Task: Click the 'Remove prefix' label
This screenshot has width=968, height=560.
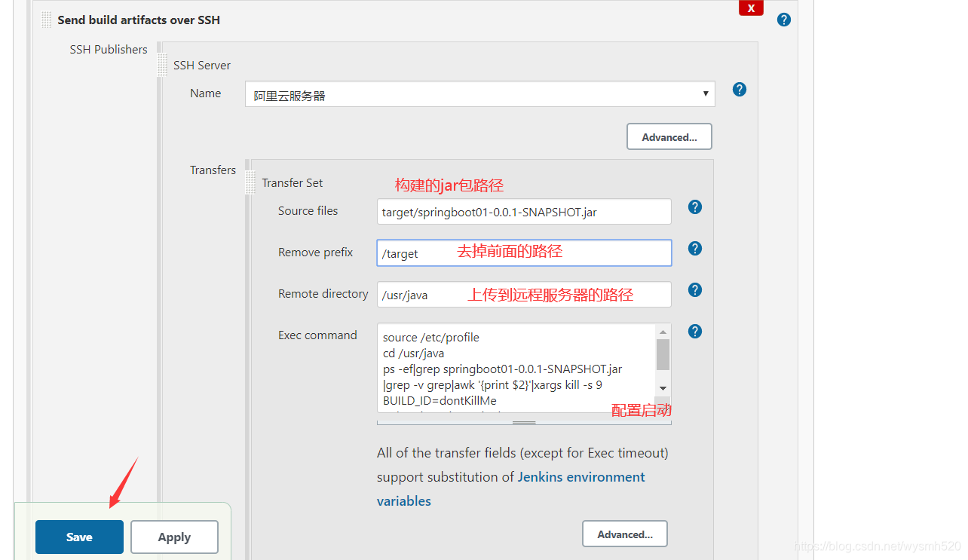Action: click(x=315, y=252)
